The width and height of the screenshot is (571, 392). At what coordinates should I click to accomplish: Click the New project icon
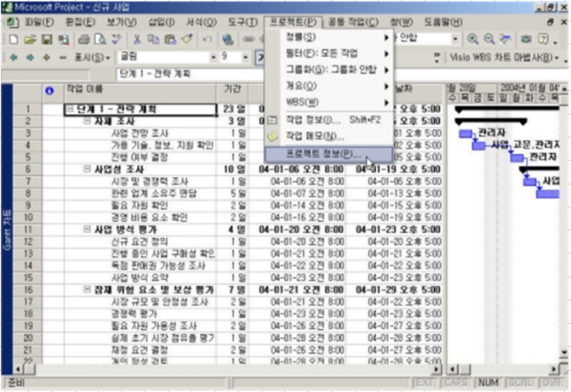(14, 39)
